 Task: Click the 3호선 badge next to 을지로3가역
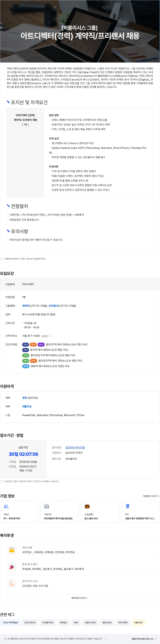point(33,360)
